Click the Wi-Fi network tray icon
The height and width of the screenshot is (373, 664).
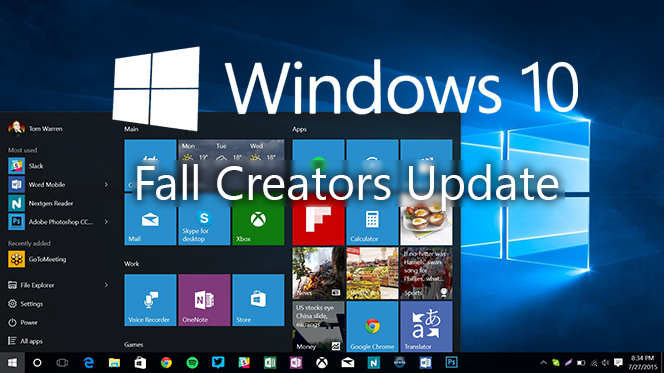point(594,363)
